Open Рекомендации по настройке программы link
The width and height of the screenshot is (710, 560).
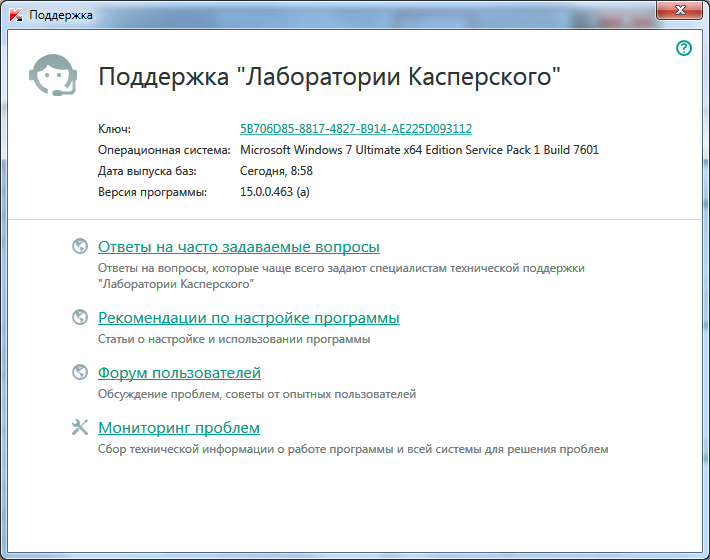coord(249,318)
